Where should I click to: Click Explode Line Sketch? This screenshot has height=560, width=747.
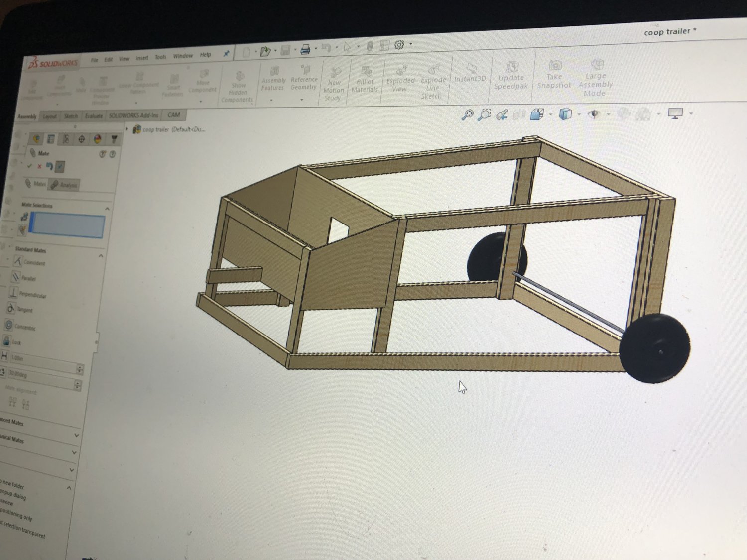[x=433, y=82]
